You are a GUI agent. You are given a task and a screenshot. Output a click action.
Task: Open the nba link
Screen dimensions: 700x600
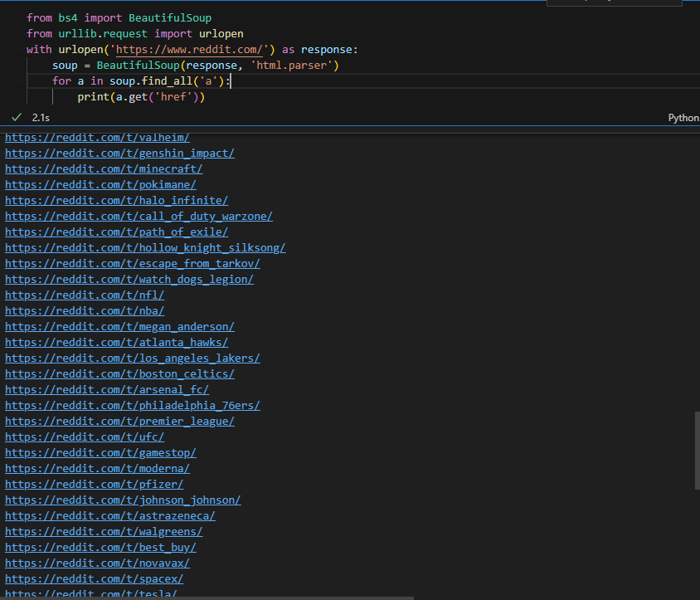coord(85,310)
